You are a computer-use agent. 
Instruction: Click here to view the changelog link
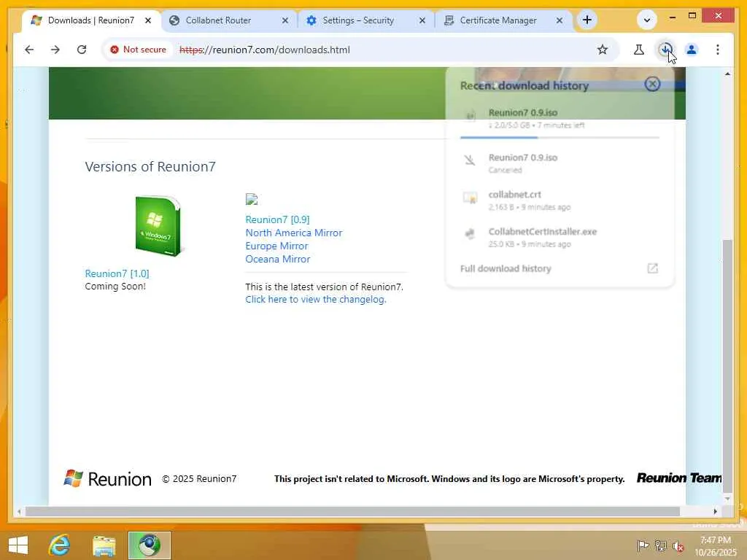click(x=315, y=300)
